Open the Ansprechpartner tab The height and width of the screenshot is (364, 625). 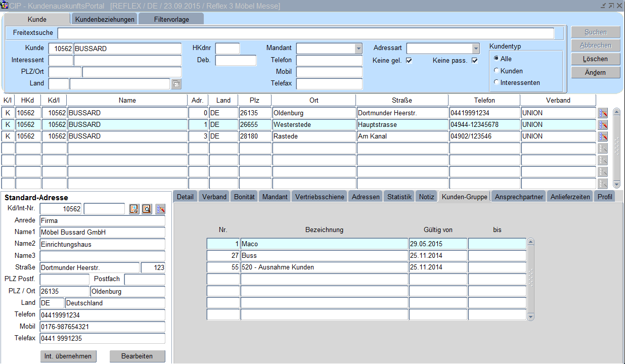coord(519,197)
